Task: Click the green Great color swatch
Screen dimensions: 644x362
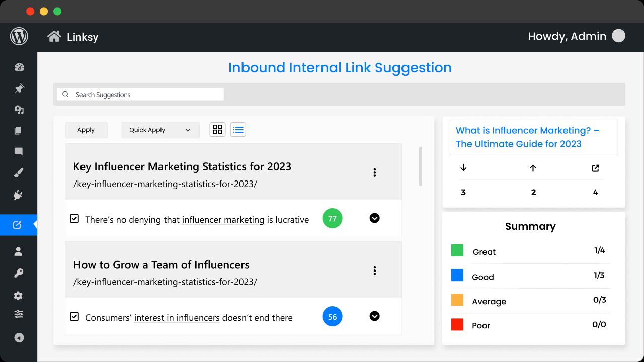Action: coord(457,250)
